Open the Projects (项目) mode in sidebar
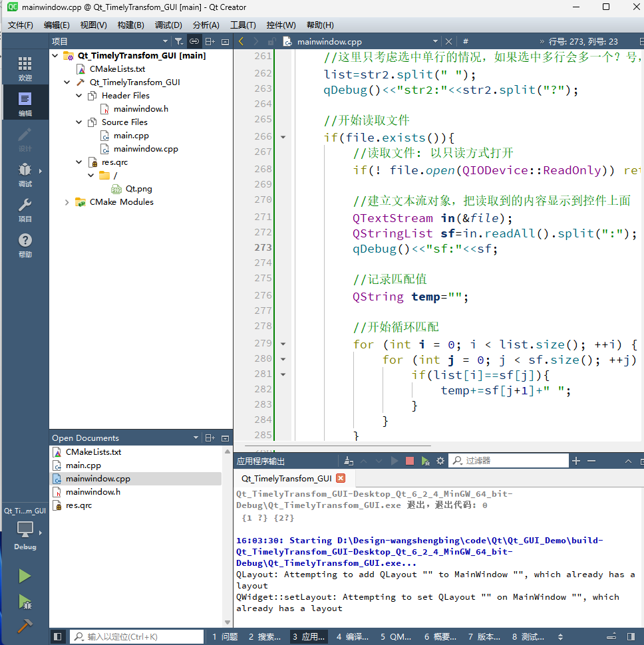Image resolution: width=644 pixels, height=645 pixels. (x=25, y=209)
